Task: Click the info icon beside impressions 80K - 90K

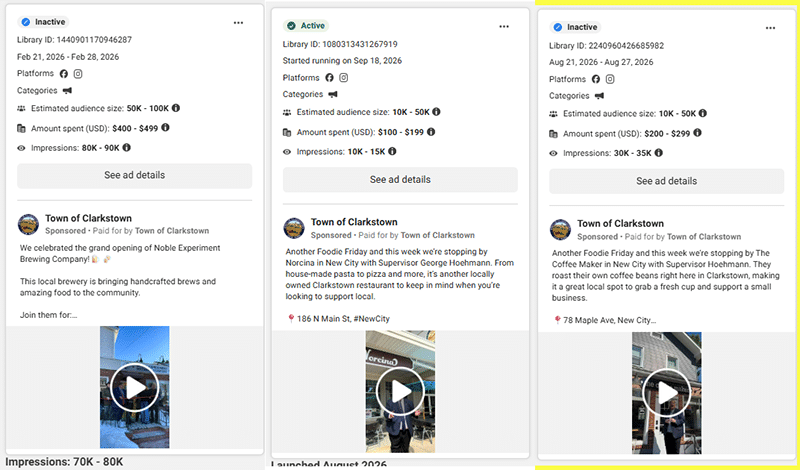Action: pos(127,147)
